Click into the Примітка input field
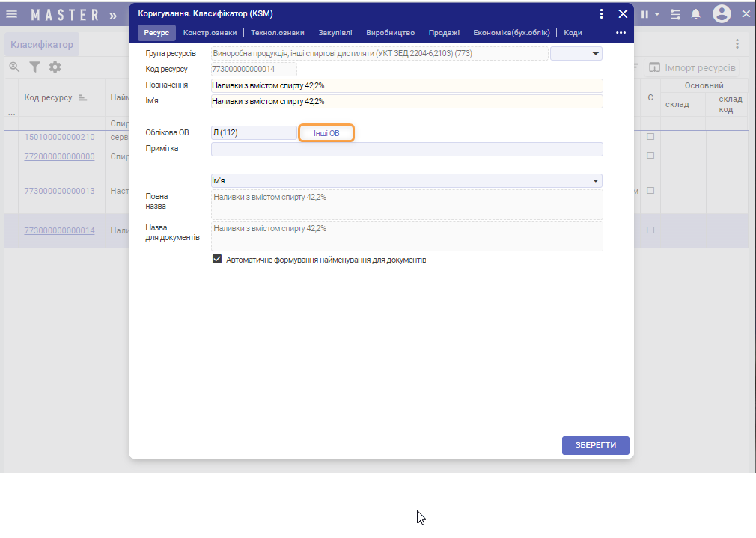This screenshot has height=538, width=756. [406, 149]
